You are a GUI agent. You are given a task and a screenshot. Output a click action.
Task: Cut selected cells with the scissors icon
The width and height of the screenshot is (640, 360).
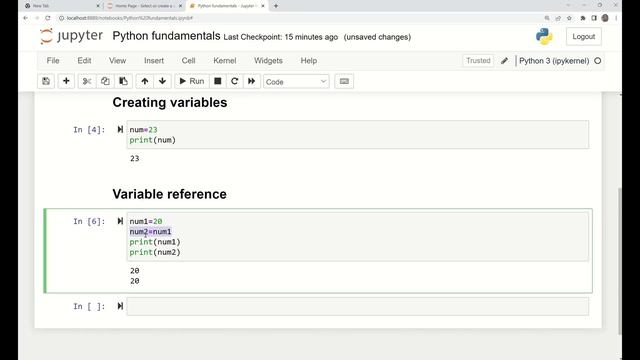(87, 81)
